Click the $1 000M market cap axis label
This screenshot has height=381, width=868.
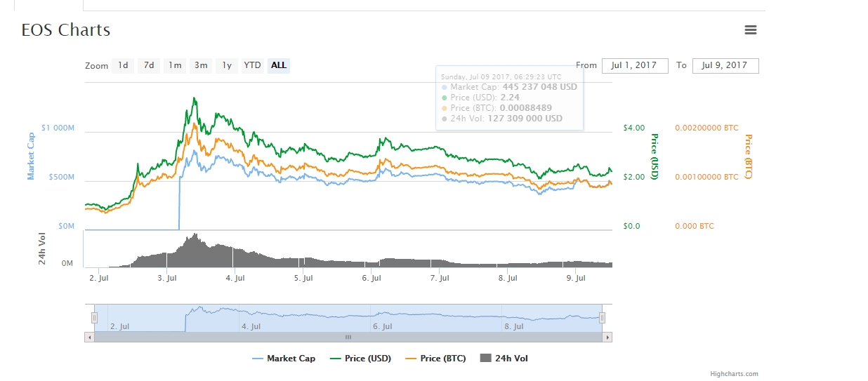(58, 128)
